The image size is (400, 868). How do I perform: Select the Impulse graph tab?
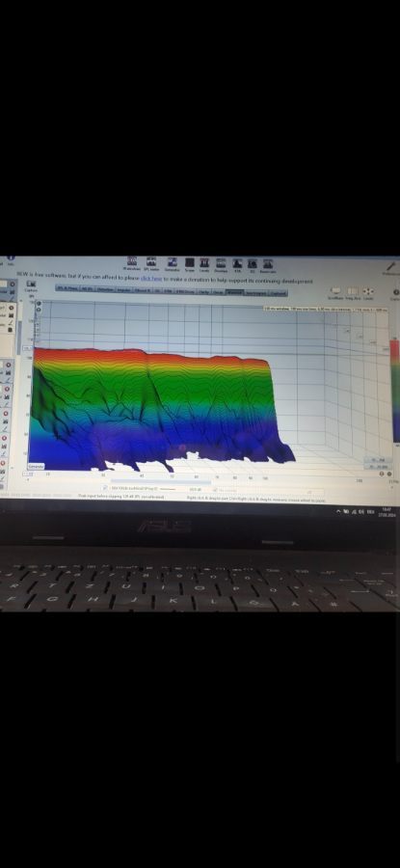[x=123, y=289]
